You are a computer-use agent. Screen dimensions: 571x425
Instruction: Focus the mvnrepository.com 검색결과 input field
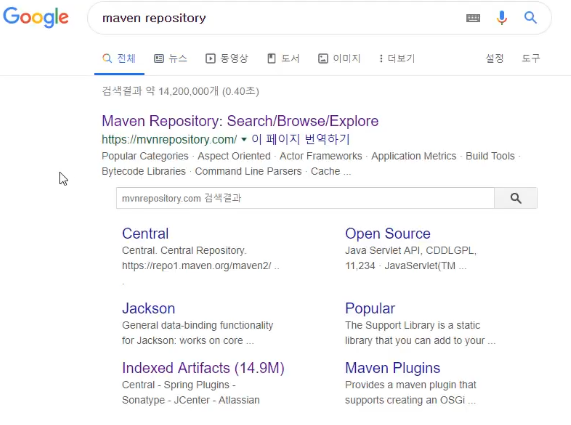[305, 198]
